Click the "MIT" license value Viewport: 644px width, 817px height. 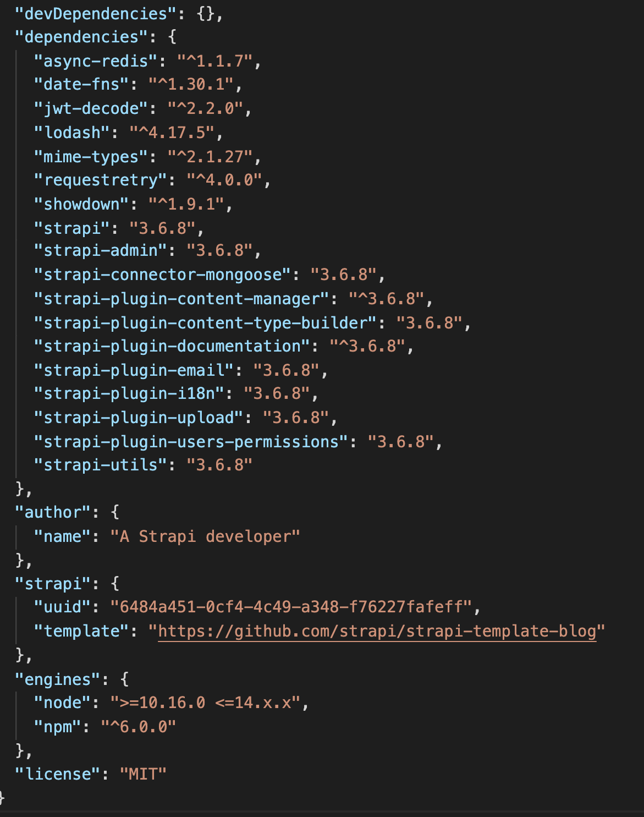pos(143,774)
